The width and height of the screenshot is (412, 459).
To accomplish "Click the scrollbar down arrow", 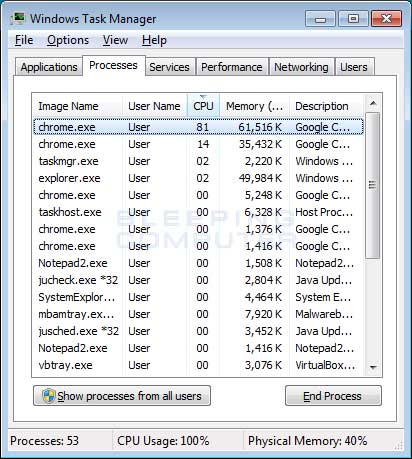I will (x=373, y=367).
